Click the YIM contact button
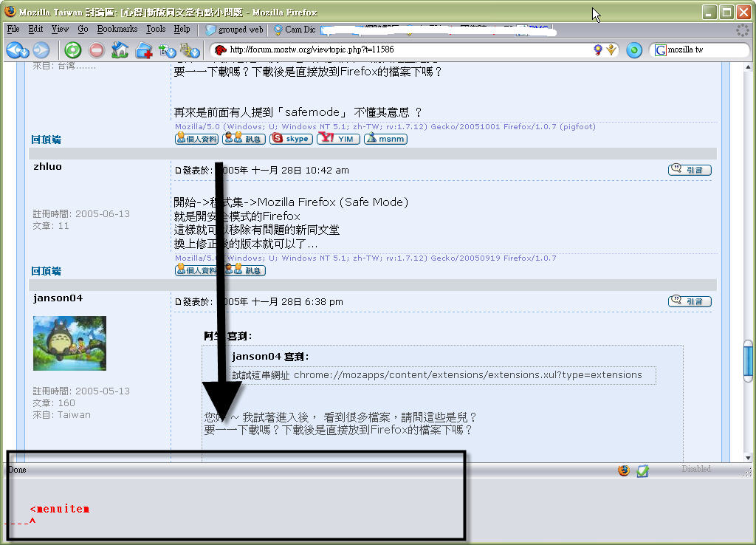The width and height of the screenshot is (756, 545). [338, 138]
